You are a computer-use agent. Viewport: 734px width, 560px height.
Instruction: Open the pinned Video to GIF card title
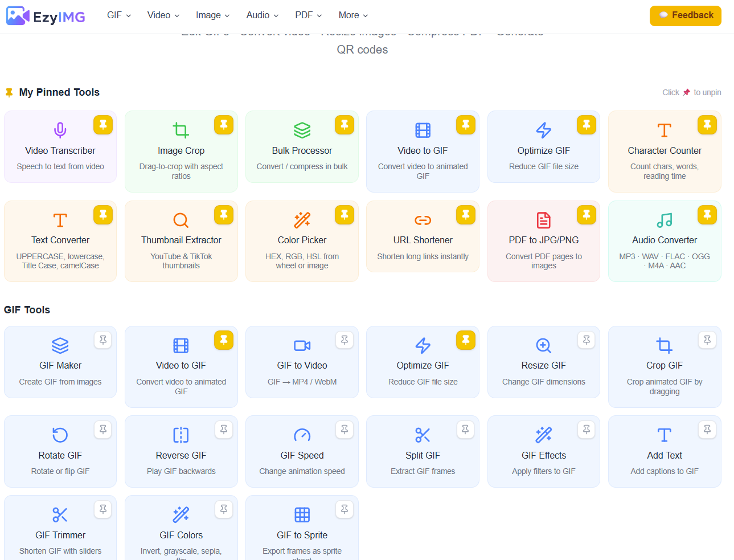[x=423, y=151]
